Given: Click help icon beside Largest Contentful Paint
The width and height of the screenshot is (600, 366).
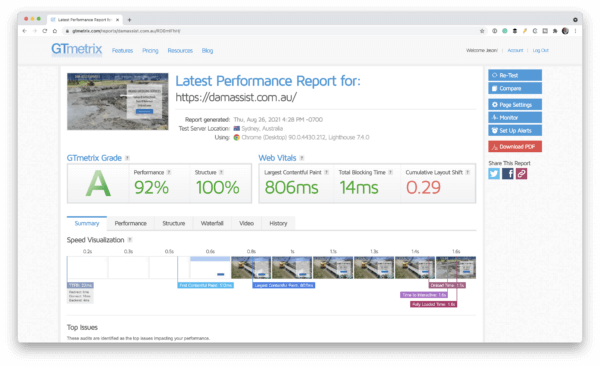Looking at the screenshot, I should pyautogui.click(x=326, y=173).
